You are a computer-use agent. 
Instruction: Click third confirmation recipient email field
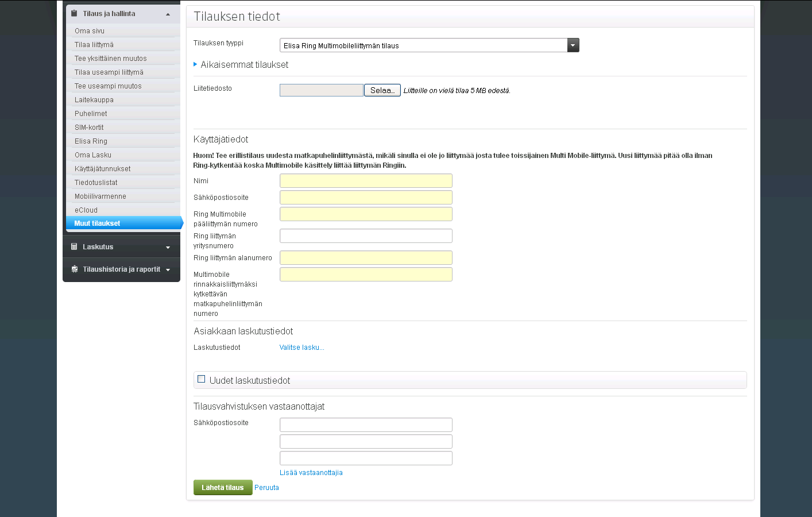[x=366, y=458]
